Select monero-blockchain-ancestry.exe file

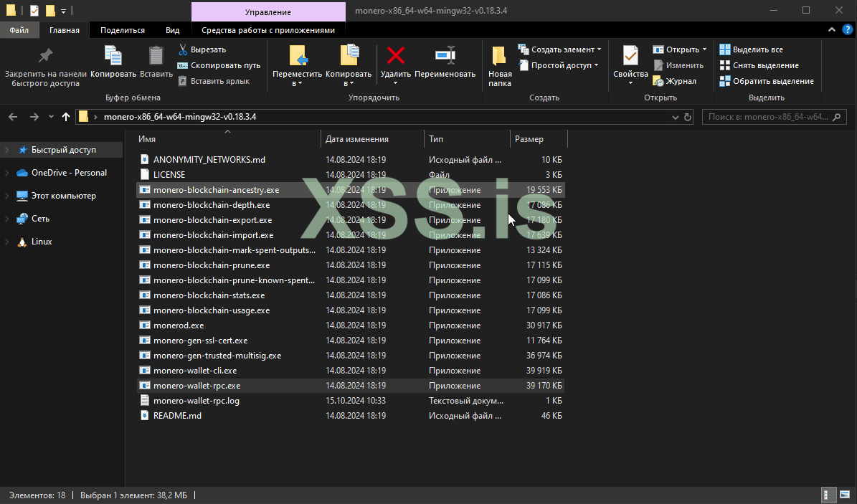(x=351, y=190)
